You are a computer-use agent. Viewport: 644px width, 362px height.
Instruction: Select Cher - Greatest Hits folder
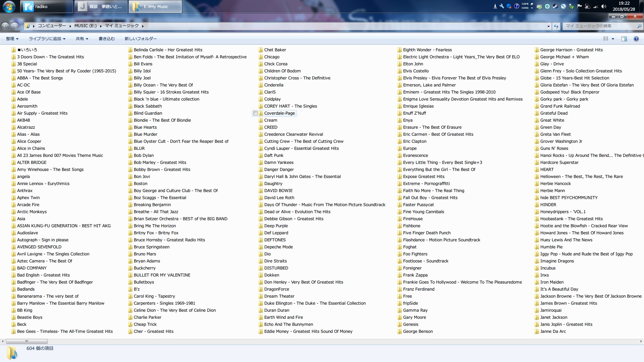coord(151,331)
